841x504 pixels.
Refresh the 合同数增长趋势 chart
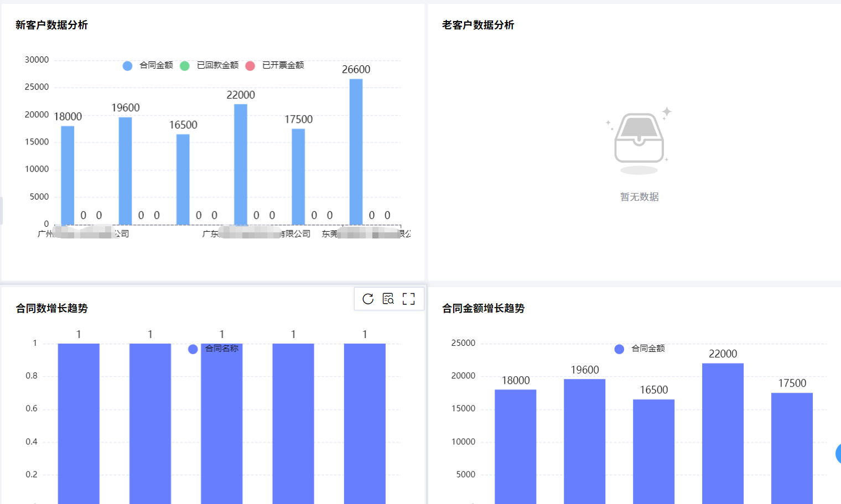pos(368,299)
